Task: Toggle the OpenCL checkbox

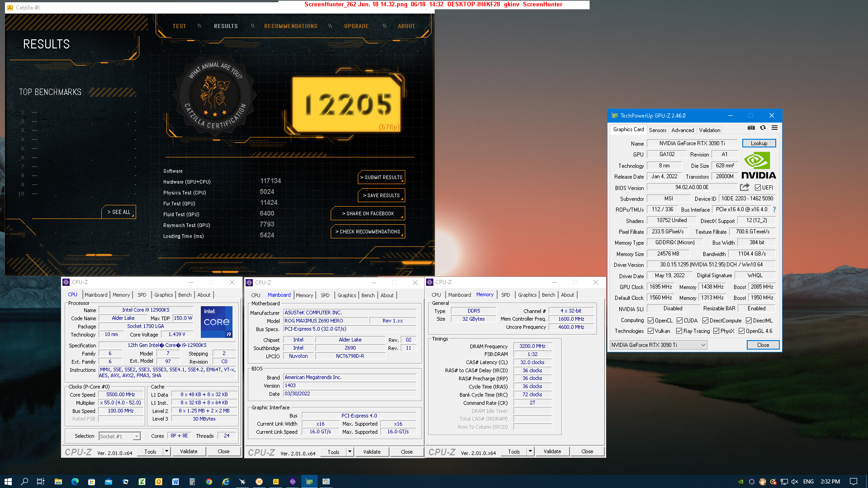Action: click(650, 320)
